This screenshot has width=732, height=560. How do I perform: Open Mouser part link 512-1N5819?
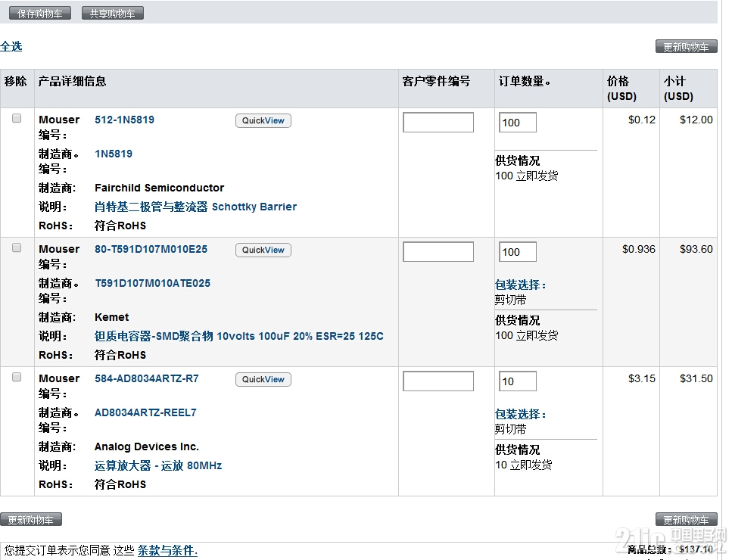tap(124, 120)
